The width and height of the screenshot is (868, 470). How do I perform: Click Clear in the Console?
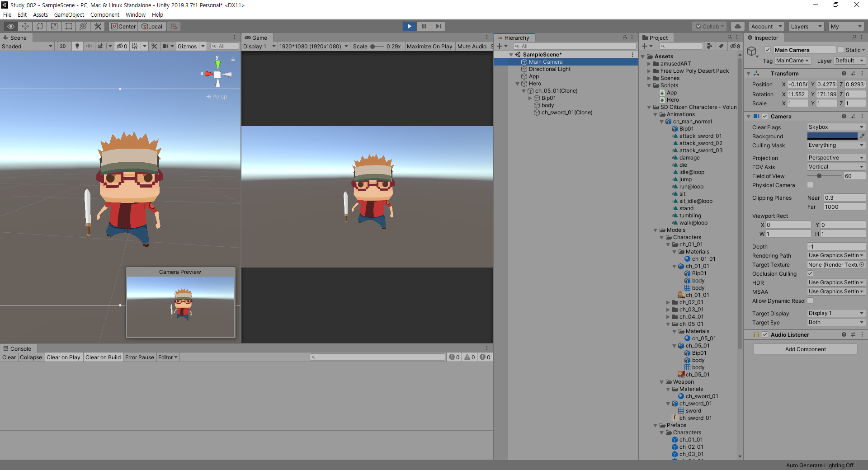pyautogui.click(x=9, y=357)
